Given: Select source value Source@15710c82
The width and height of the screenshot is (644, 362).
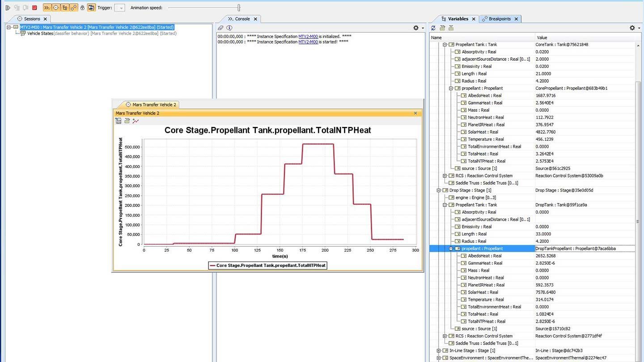Looking at the screenshot, I should pyautogui.click(x=552, y=328).
